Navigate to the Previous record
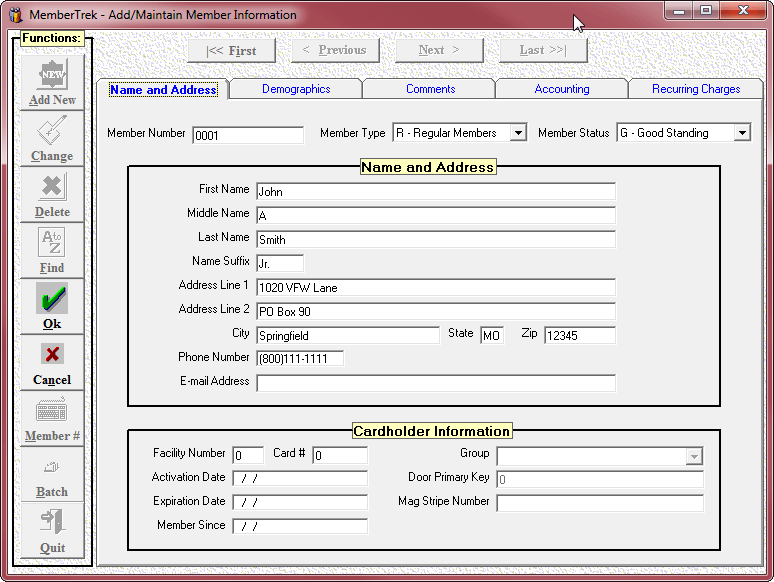 click(x=335, y=50)
